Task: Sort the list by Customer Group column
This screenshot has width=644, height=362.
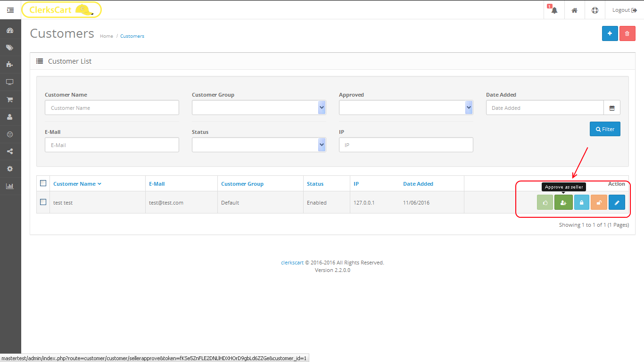Action: click(x=242, y=184)
